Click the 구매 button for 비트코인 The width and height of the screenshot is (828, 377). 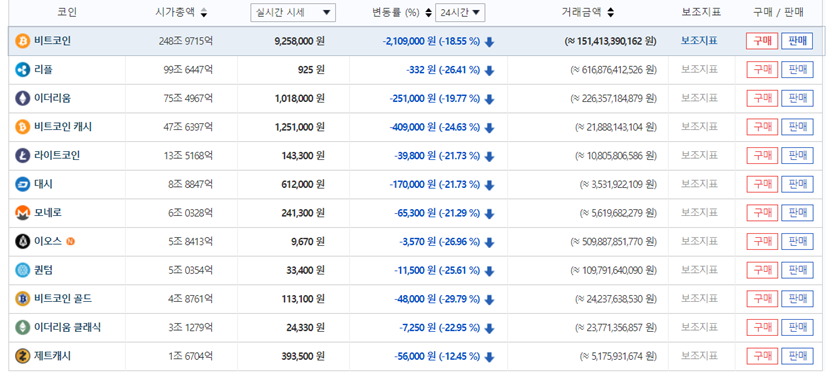point(762,41)
